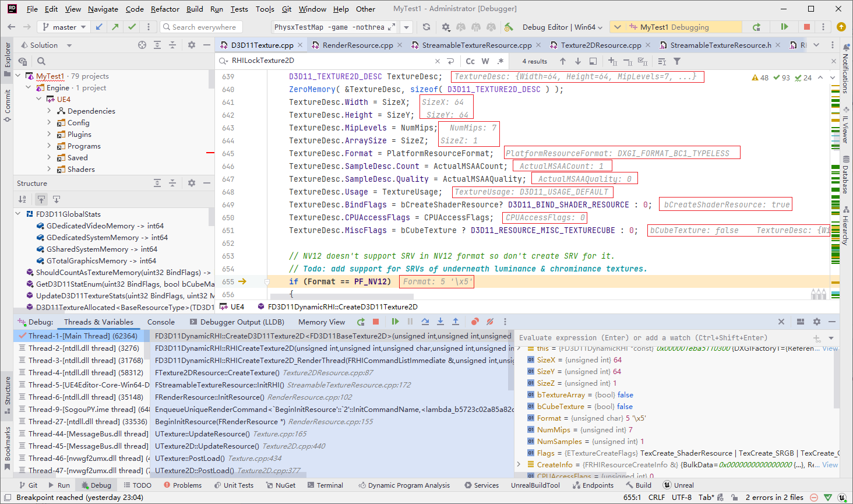
Task: Stop debugging with the red square in the top toolbar
Action: click(x=807, y=27)
